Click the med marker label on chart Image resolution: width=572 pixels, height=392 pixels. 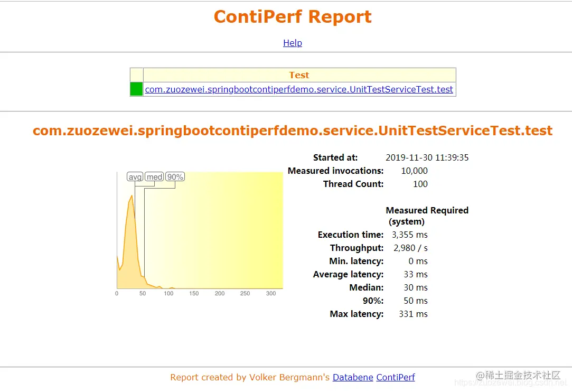click(154, 177)
